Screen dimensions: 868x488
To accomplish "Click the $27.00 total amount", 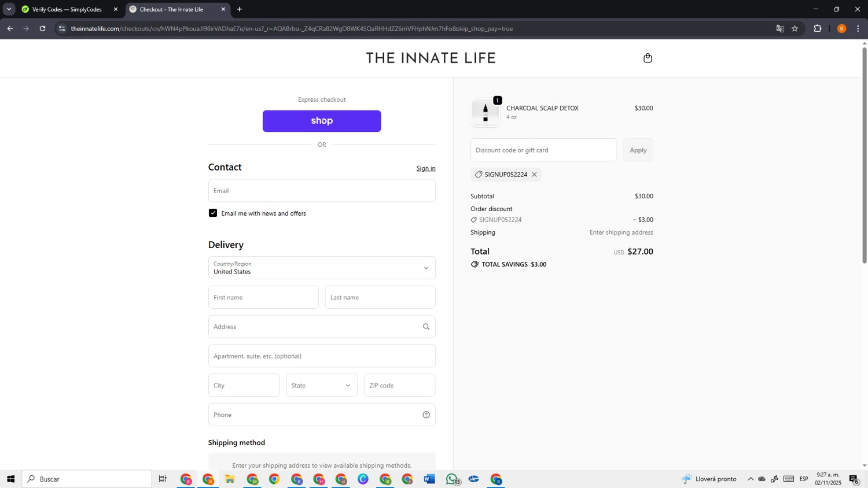I will pyautogui.click(x=641, y=252).
